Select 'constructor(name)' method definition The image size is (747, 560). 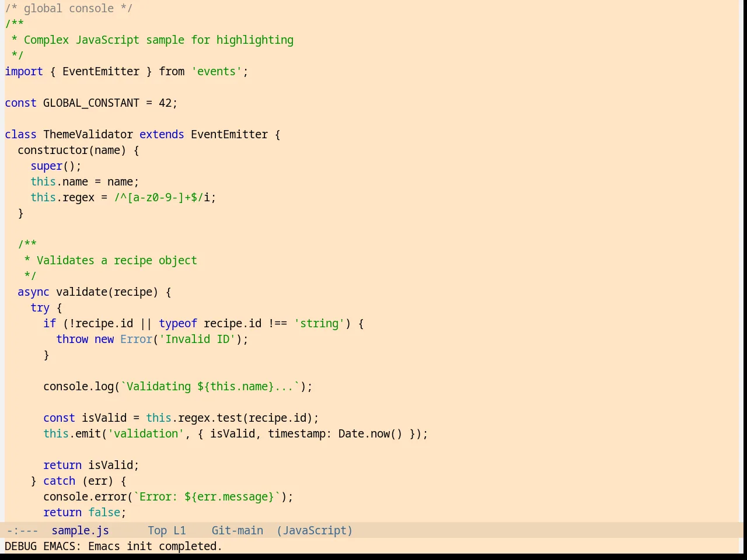tap(72, 150)
